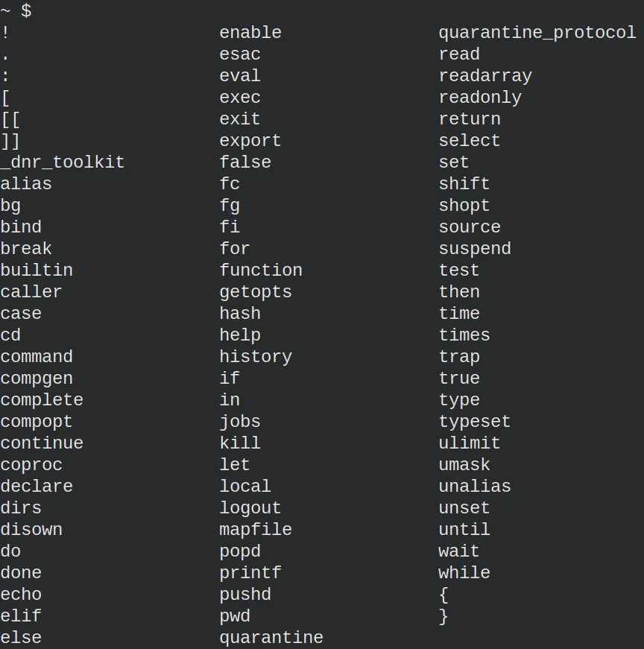This screenshot has height=649, width=644.
Task: Click the word builtin
Action: click(37, 270)
